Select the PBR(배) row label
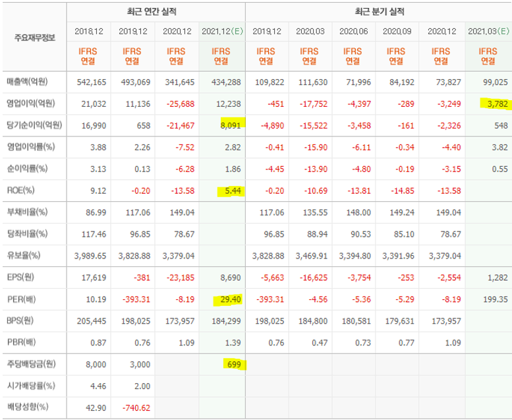Image resolution: width=512 pixels, height=420 pixels. pyautogui.click(x=21, y=343)
